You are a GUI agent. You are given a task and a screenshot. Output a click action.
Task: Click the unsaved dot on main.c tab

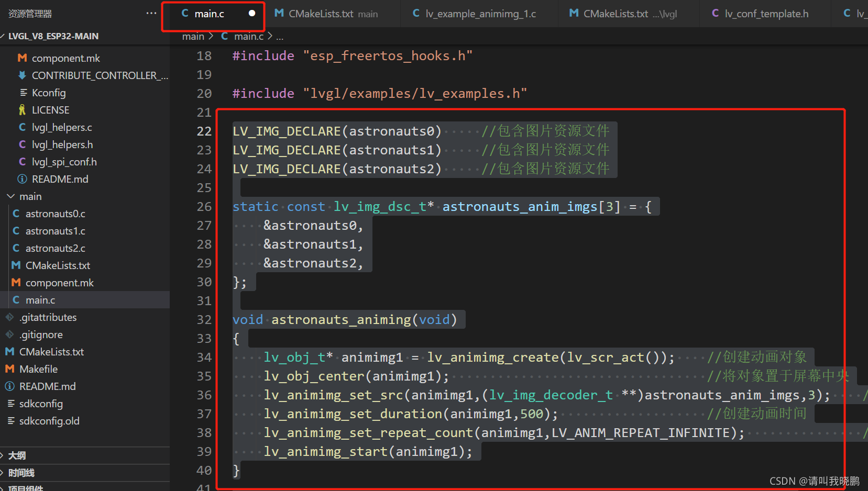point(252,14)
